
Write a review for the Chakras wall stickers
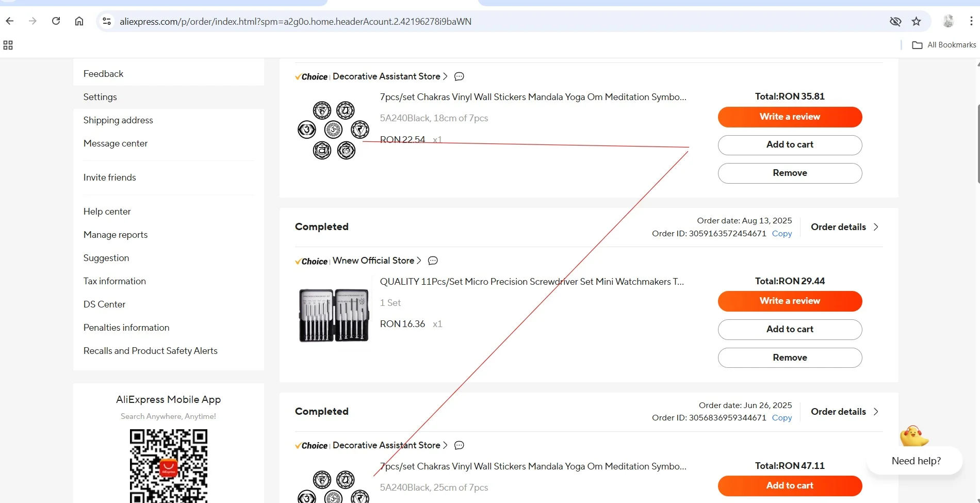pyautogui.click(x=790, y=117)
